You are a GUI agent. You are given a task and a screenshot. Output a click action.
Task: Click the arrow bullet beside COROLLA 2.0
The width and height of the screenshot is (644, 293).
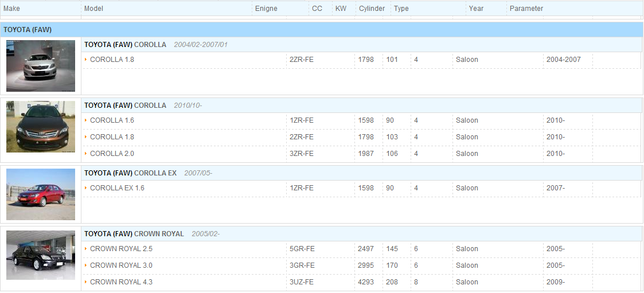[x=86, y=153]
